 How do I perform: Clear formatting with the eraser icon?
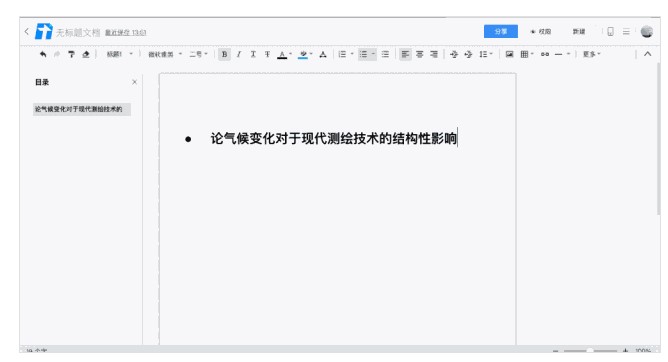[x=86, y=54]
